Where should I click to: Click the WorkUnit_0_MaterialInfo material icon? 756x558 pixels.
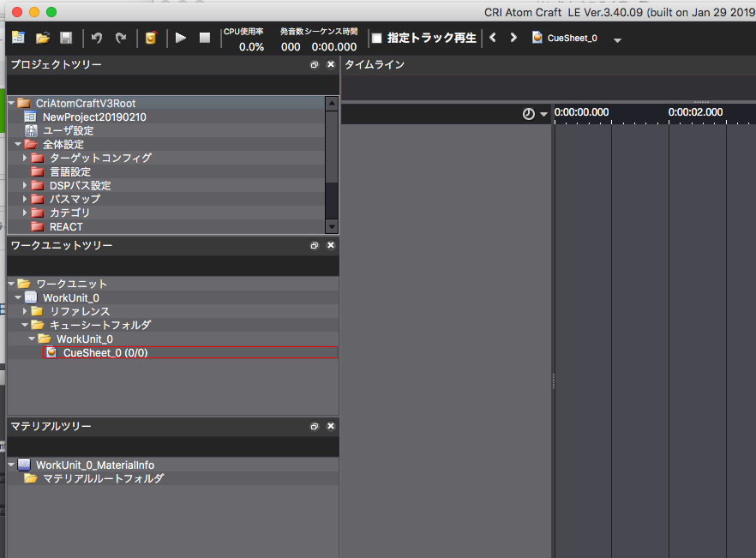(x=24, y=465)
